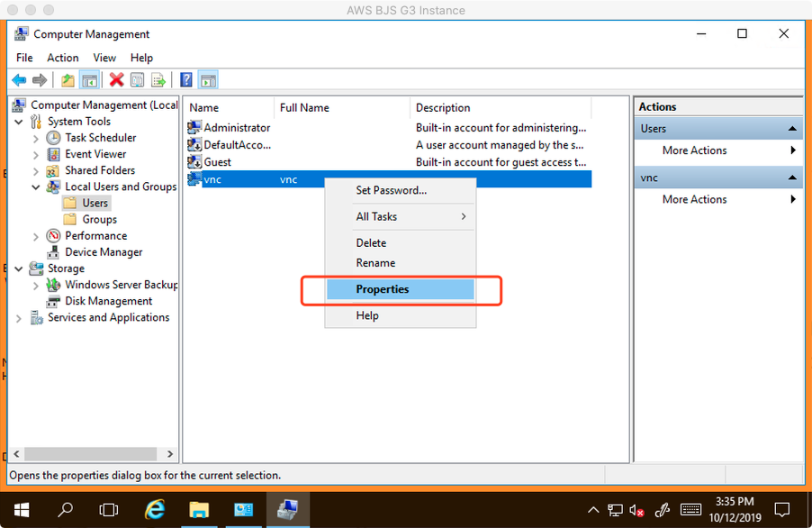812x528 pixels.
Task: Click the Description column header
Action: pyautogui.click(x=443, y=107)
